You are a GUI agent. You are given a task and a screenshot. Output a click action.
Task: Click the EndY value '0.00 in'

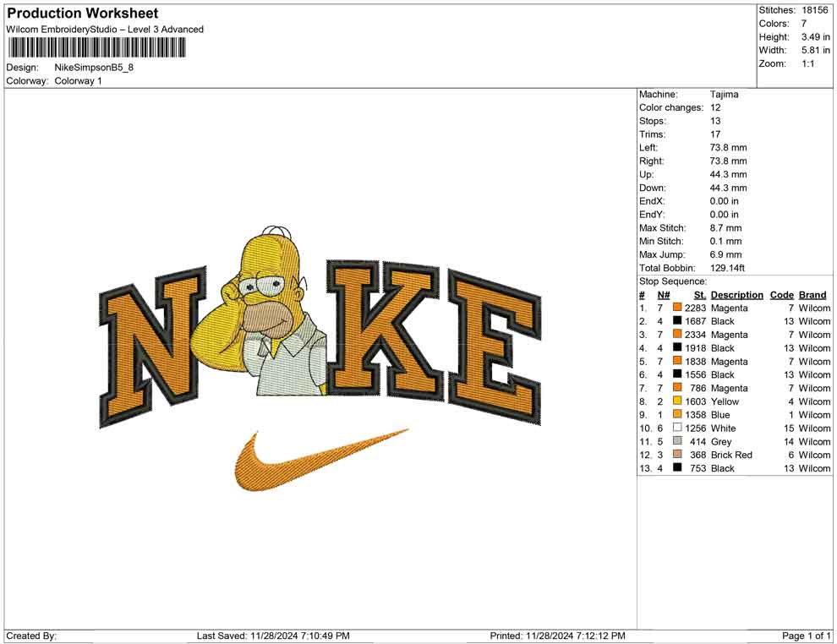[x=725, y=214]
